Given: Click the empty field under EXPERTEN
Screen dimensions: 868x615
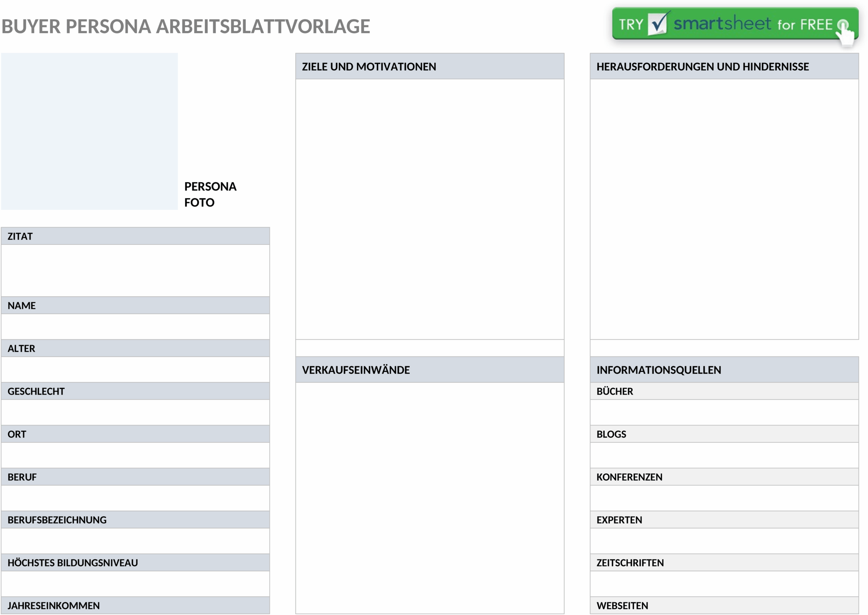Looking at the screenshot, I should [724, 541].
